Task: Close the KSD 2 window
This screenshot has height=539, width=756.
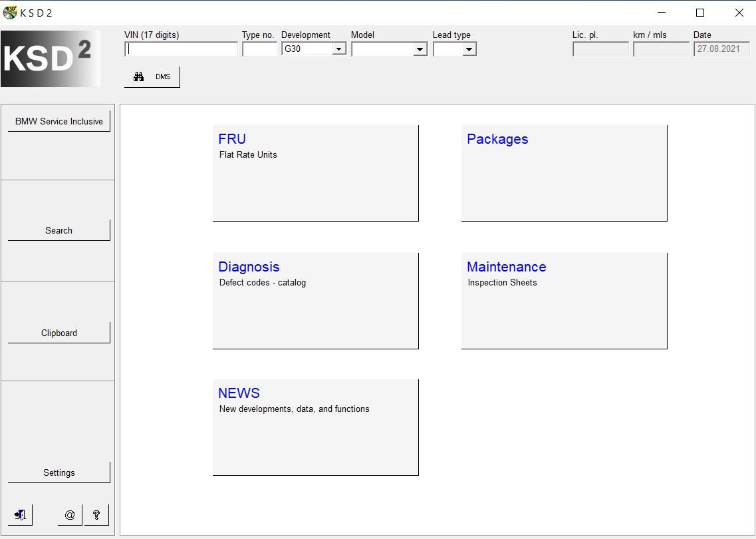Action: [x=739, y=13]
